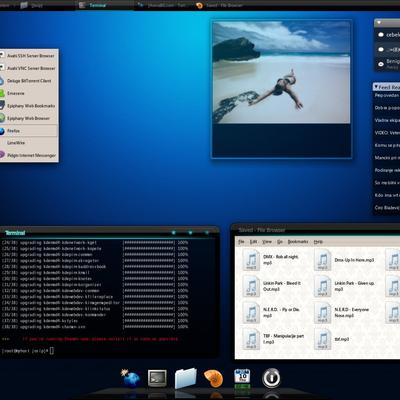
Task: Launch Epiphany Web Browser from menu
Action: click(29, 118)
